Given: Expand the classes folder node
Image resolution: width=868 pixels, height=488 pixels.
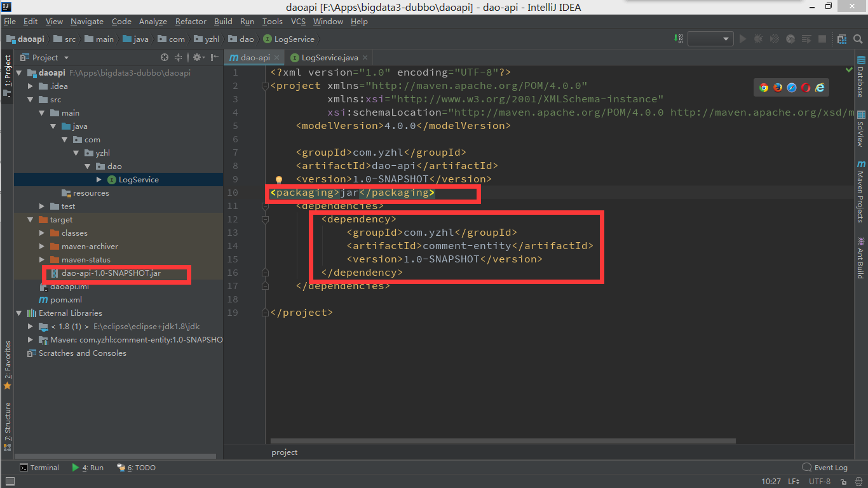Looking at the screenshot, I should coord(41,233).
